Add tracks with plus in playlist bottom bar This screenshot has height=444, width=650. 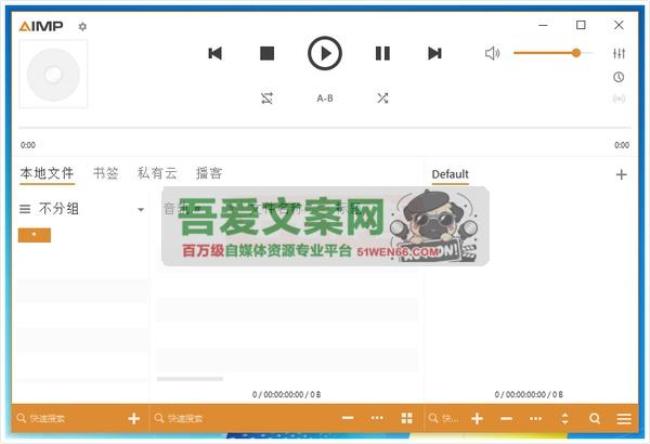tap(477, 418)
